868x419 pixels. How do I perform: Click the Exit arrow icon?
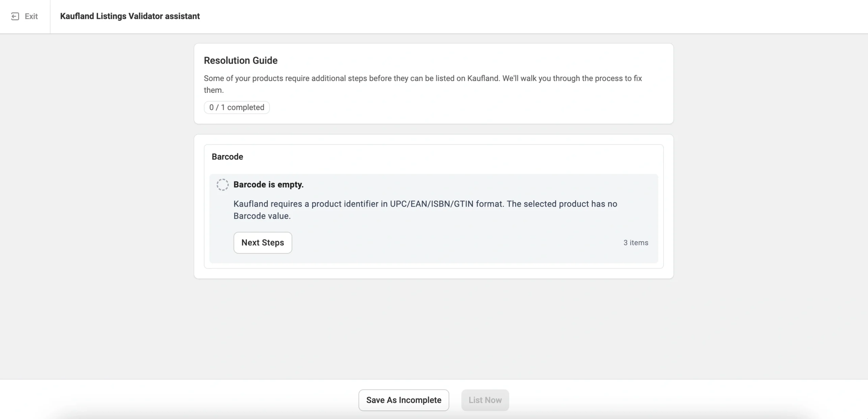pos(15,16)
